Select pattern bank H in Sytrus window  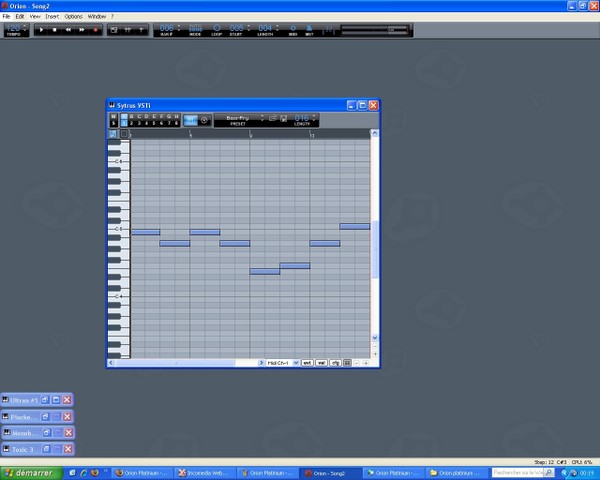click(x=176, y=117)
